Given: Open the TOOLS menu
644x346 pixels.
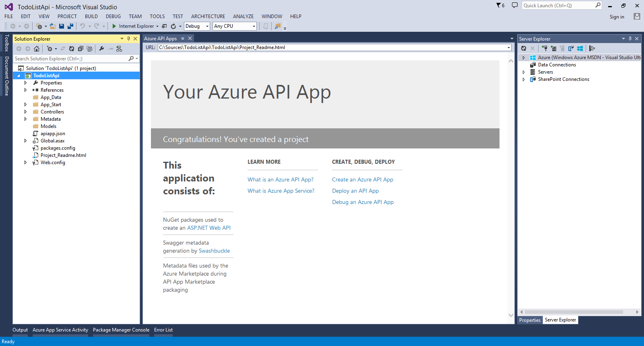Looking at the screenshot, I should (157, 16).
